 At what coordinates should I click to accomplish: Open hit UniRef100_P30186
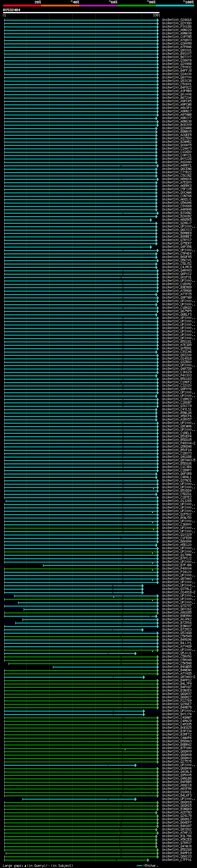click(177, 26)
